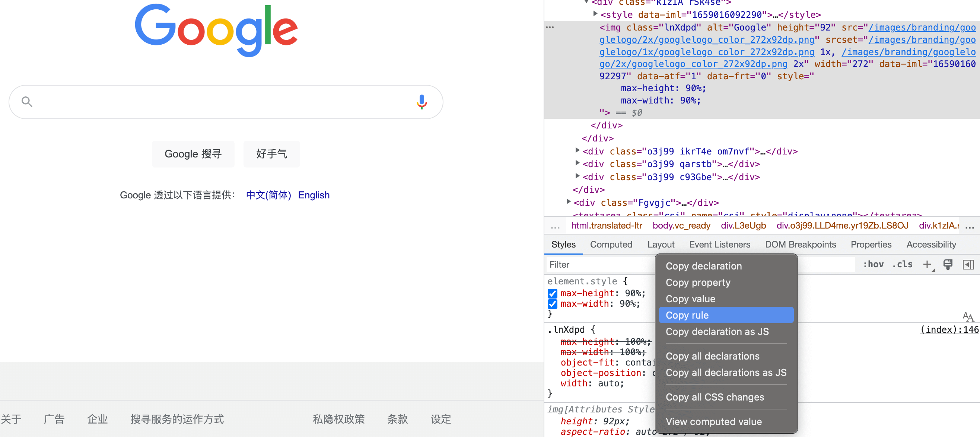980x437 pixels.
Task: Click the microphone voice search icon
Action: pos(421,102)
